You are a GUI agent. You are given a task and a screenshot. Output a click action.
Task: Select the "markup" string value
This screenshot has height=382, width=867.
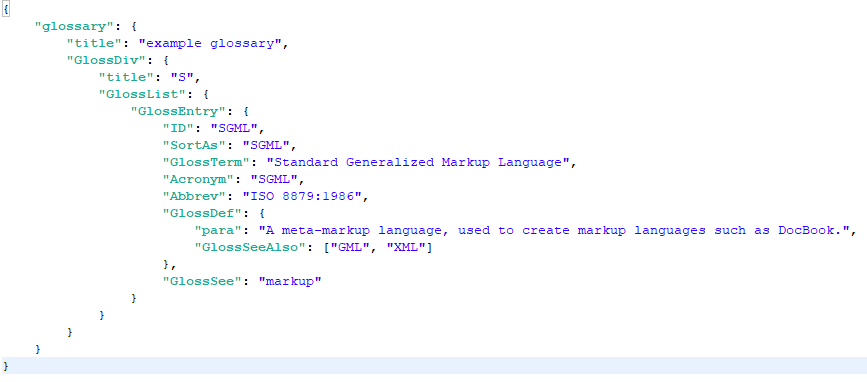coord(290,281)
